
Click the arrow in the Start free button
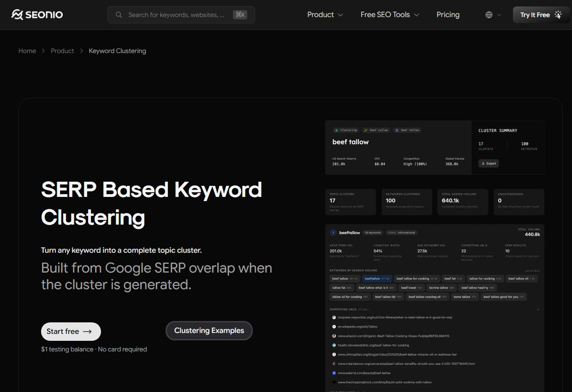87,332
